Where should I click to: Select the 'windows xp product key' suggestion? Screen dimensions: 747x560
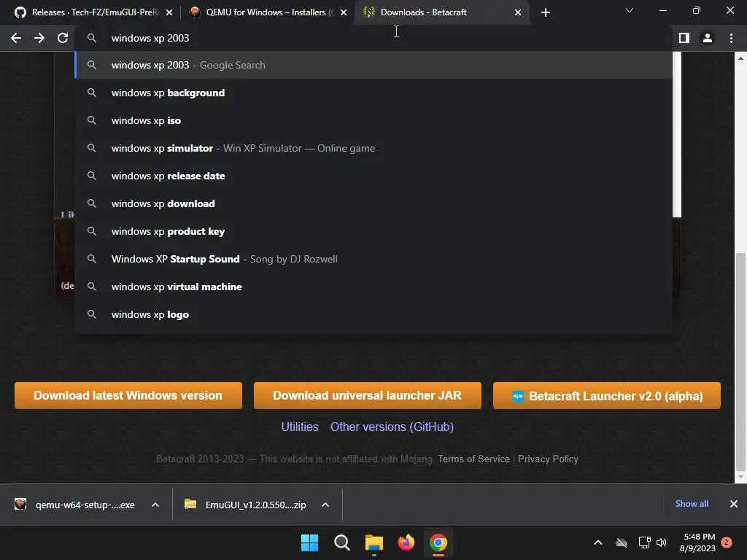pyautogui.click(x=374, y=231)
